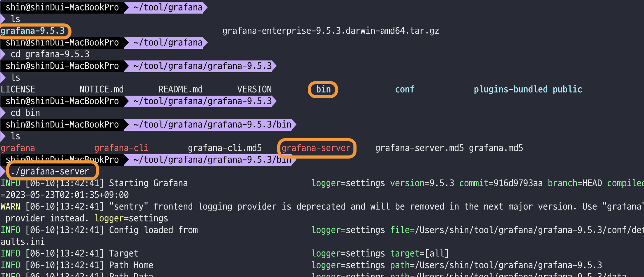Click the version=9.5.3 log value
The height and width of the screenshot is (277, 644).
[422, 183]
